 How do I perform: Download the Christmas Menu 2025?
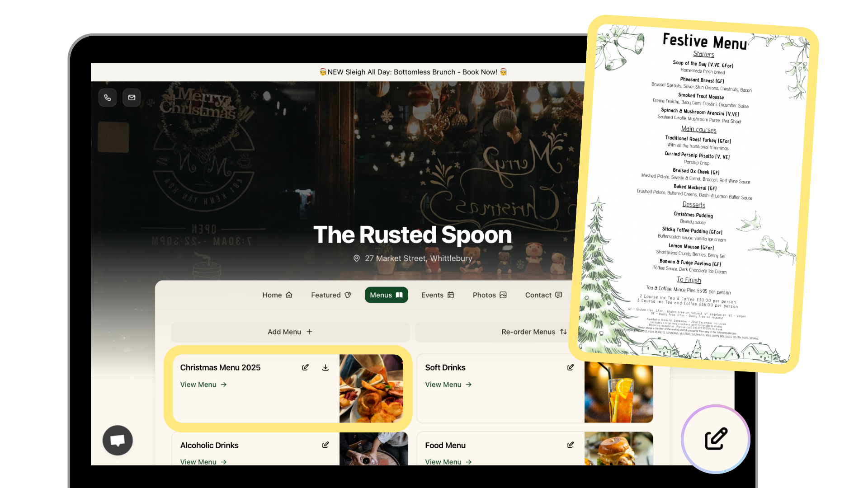point(325,367)
